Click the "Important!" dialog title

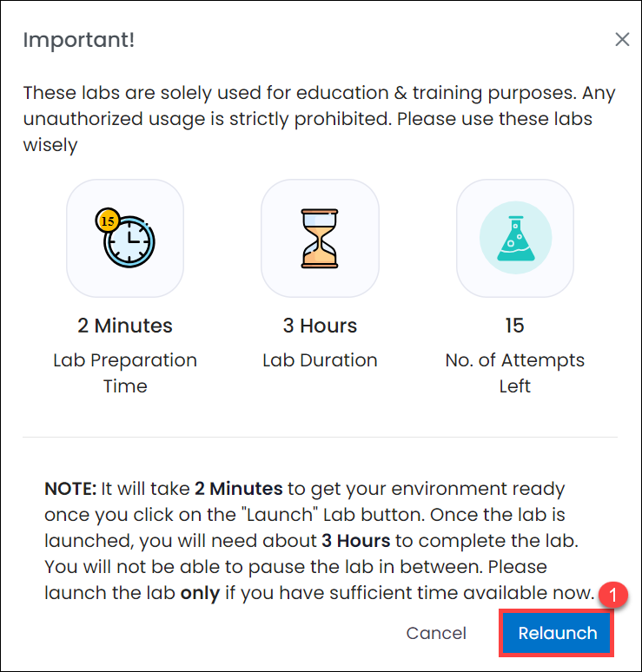click(x=79, y=40)
